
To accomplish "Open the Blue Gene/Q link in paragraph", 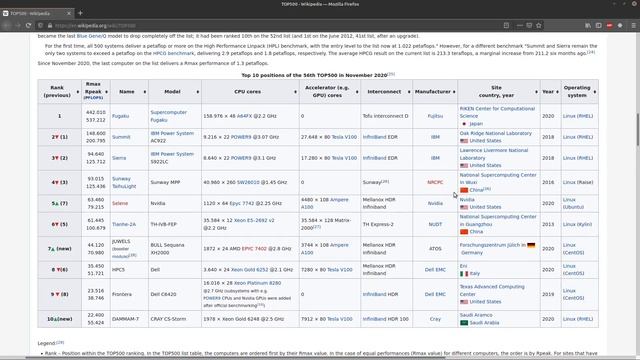I will point(91,36).
